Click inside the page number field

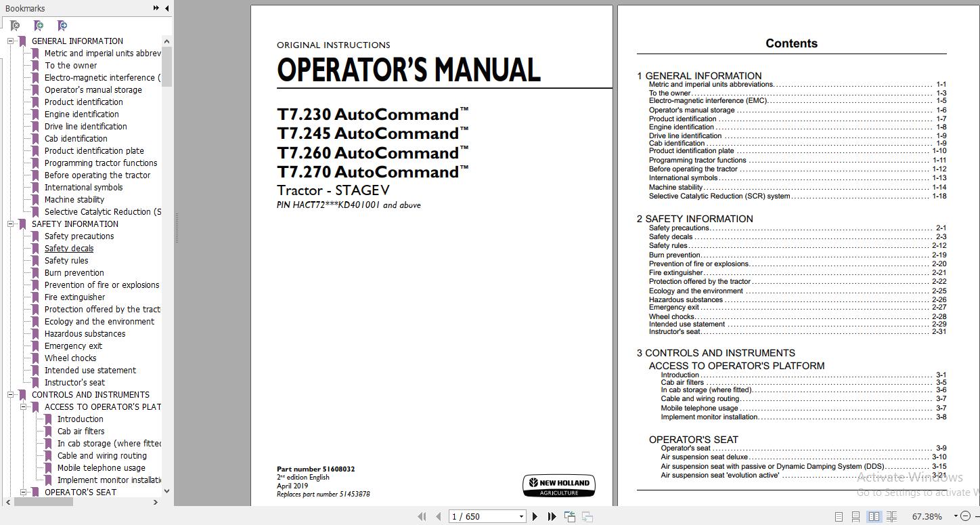pos(474,516)
